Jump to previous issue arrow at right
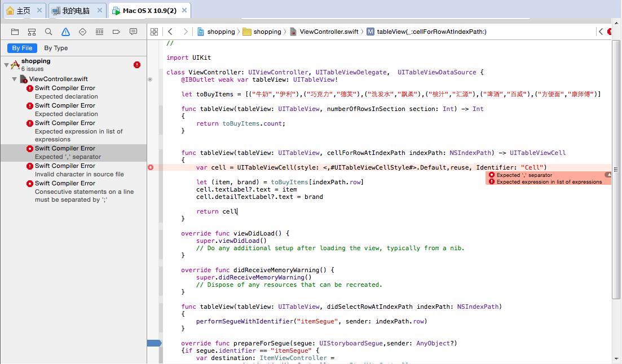This screenshot has height=364, width=622. click(601, 32)
